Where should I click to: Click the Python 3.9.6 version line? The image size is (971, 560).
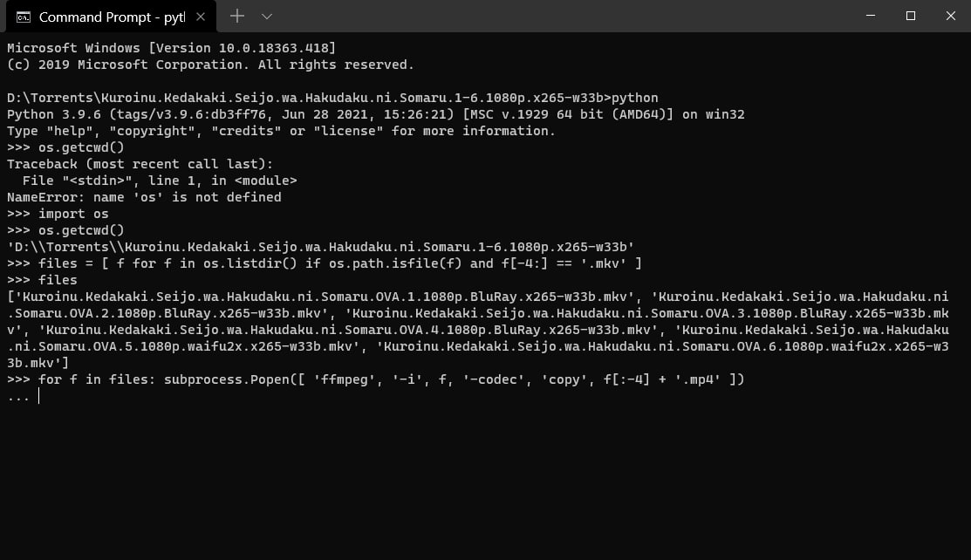tap(375, 114)
